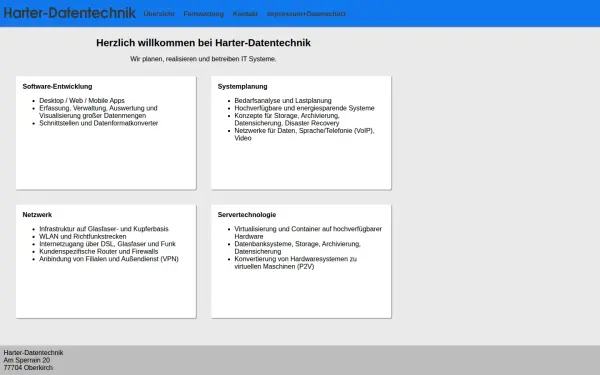Click Bedarfsanalyse und Lastplanung entry
Image resolution: width=600 pixels, height=375 pixels.
pos(283,101)
